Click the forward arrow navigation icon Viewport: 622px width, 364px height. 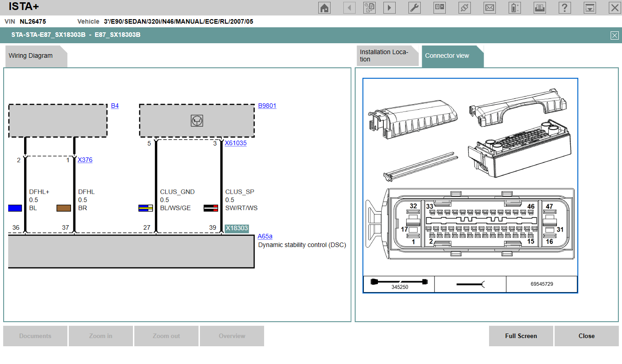pyautogui.click(x=389, y=8)
